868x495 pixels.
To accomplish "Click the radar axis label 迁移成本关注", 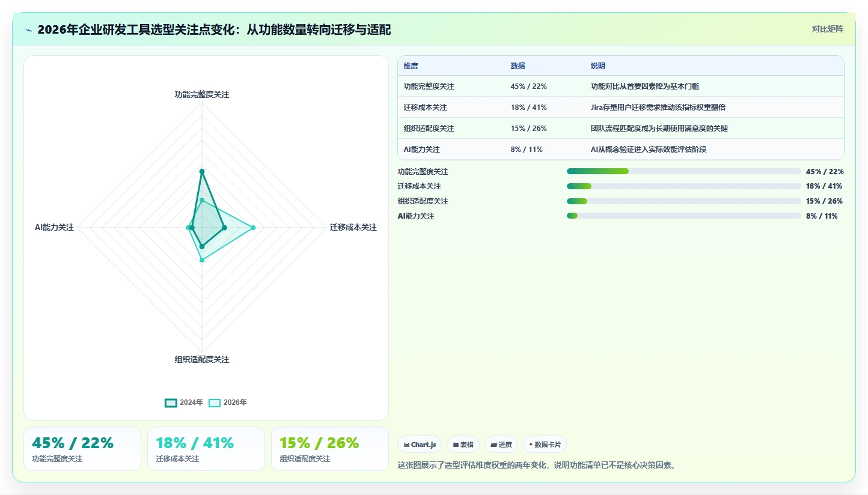I will click(353, 227).
